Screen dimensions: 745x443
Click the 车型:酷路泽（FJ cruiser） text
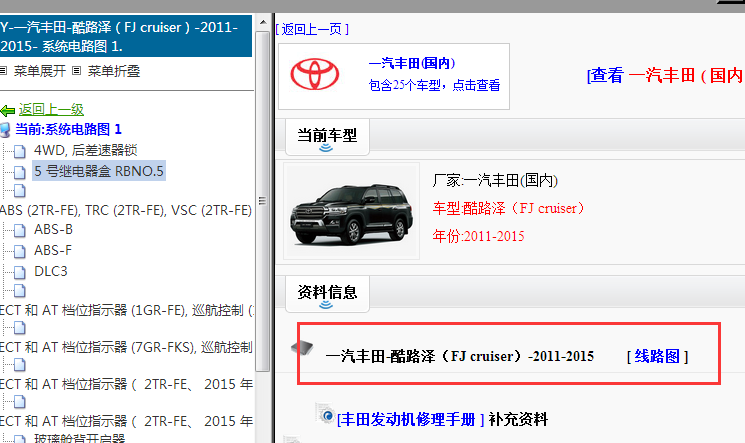(x=508, y=209)
